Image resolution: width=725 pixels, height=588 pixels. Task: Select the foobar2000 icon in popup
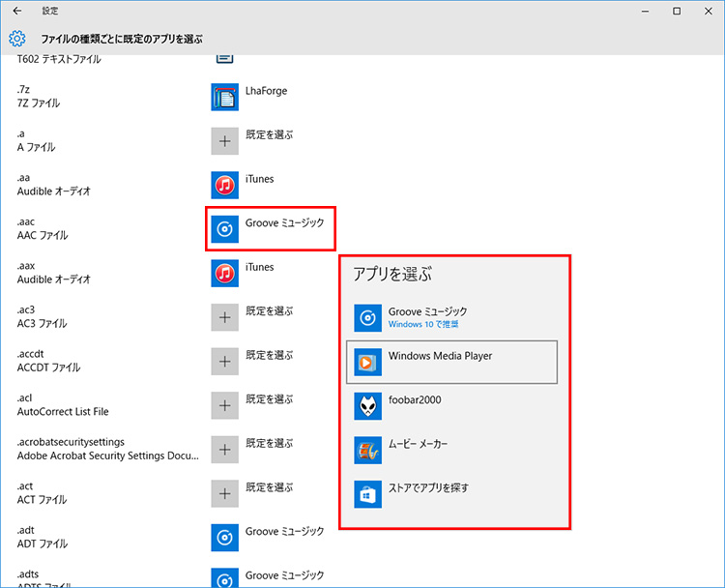368,406
